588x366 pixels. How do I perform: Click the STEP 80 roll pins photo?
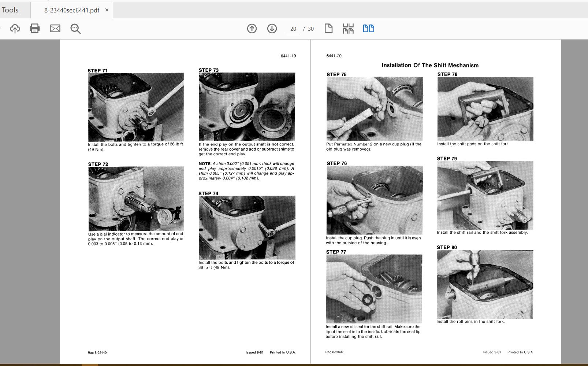pos(485,284)
